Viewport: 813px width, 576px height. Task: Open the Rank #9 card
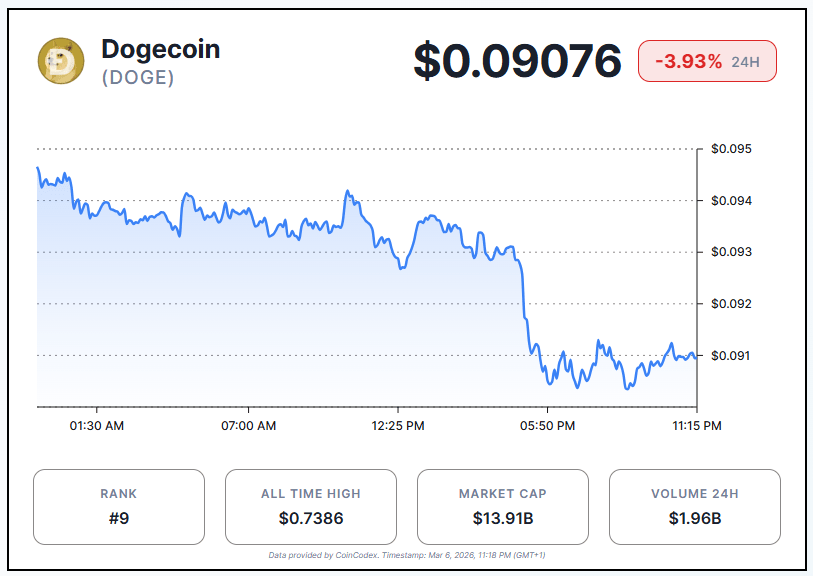(x=119, y=507)
